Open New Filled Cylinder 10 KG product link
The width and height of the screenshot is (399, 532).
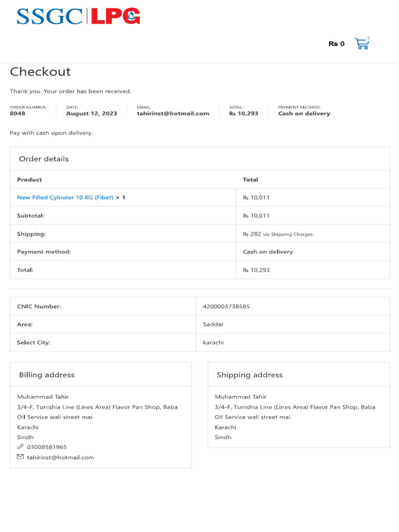[x=65, y=197]
